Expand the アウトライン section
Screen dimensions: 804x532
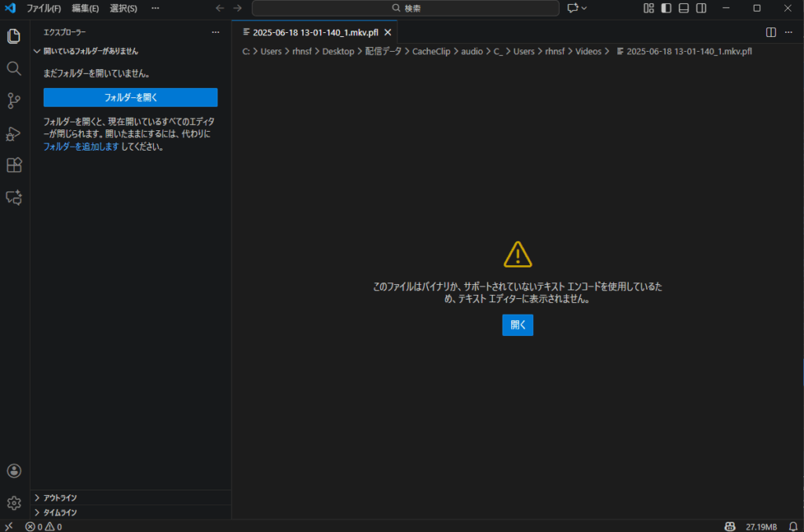click(x=60, y=497)
